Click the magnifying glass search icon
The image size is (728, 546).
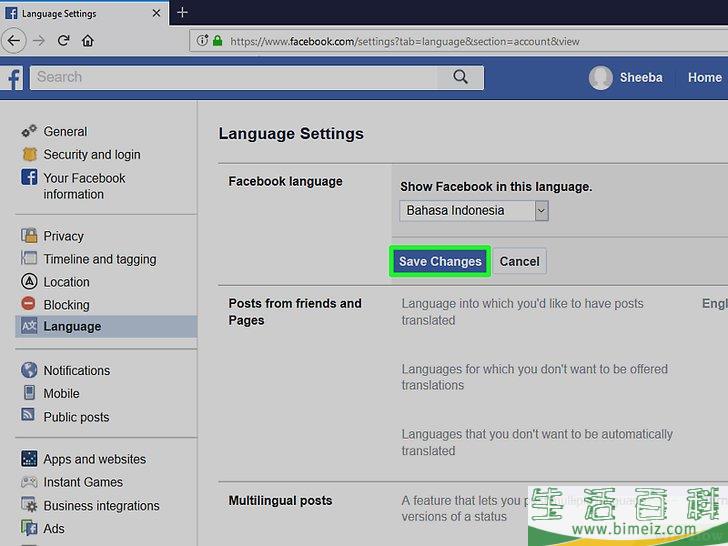click(x=460, y=77)
